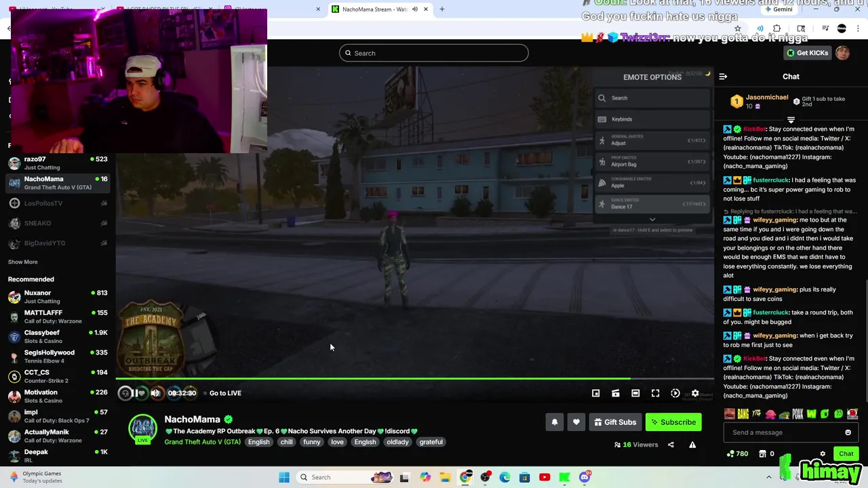Open LosPollosTV channel in sidebar

tap(58, 203)
